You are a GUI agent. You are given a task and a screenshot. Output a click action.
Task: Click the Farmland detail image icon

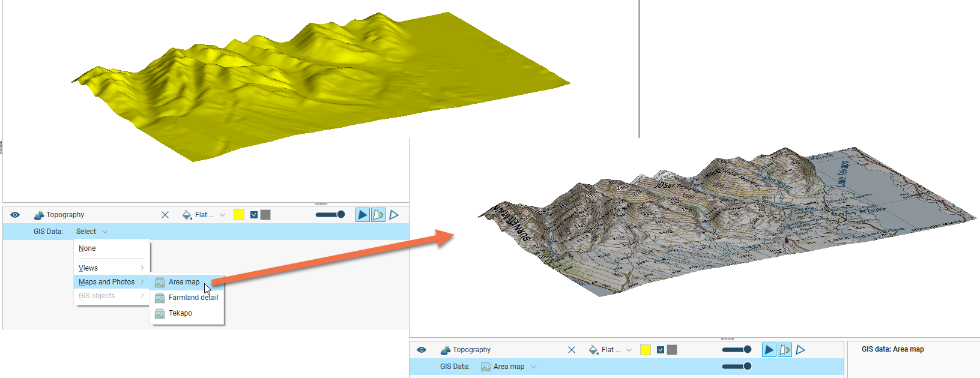(160, 298)
